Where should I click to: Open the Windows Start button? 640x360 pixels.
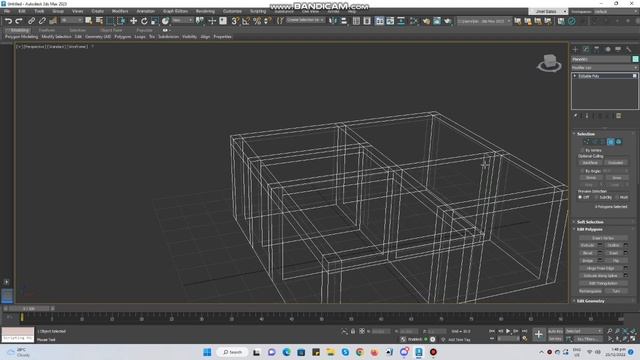207,352
